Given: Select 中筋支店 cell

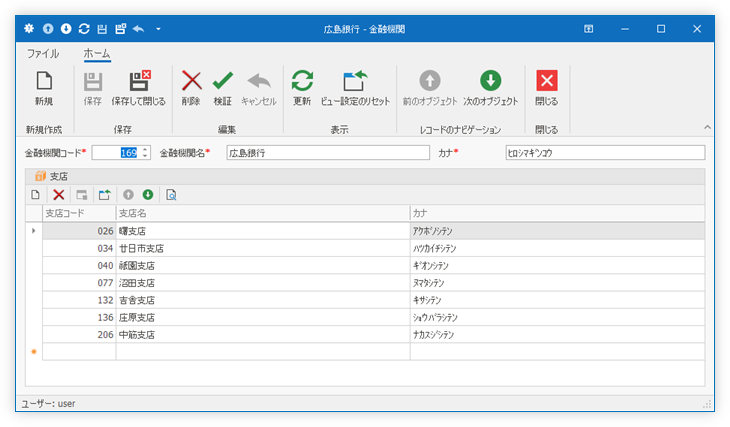Looking at the screenshot, I should 263,334.
